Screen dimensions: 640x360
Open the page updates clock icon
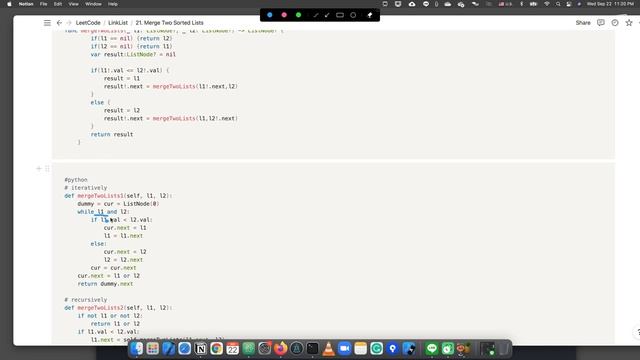point(615,23)
